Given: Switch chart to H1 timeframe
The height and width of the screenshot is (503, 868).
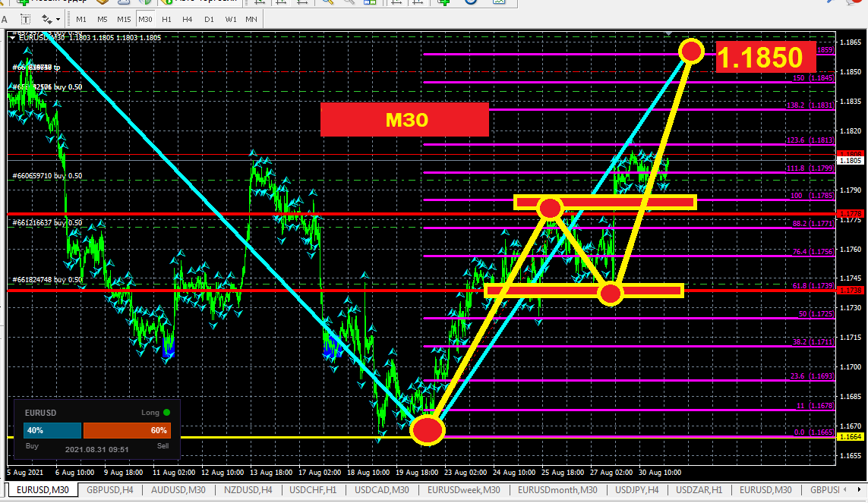Looking at the screenshot, I should tap(166, 20).
